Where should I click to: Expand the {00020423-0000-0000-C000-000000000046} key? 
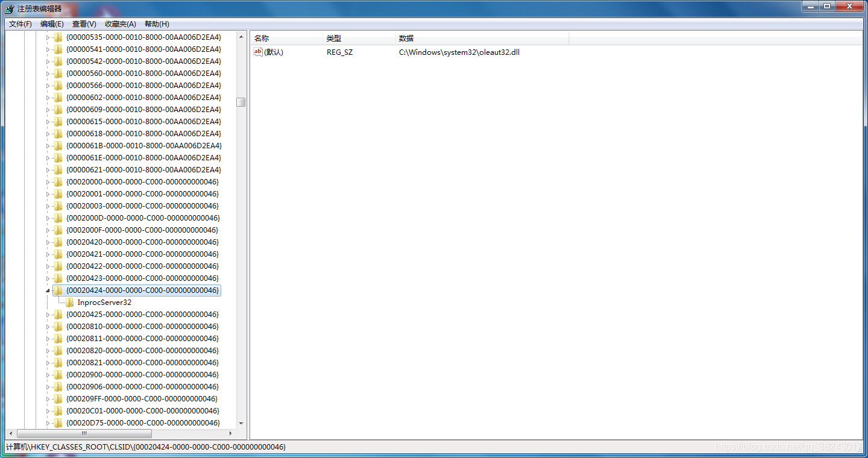pos(48,278)
